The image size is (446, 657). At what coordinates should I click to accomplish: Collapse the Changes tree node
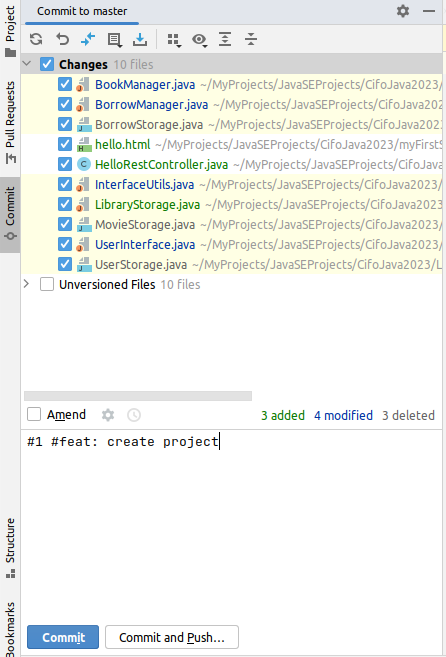tap(27, 64)
